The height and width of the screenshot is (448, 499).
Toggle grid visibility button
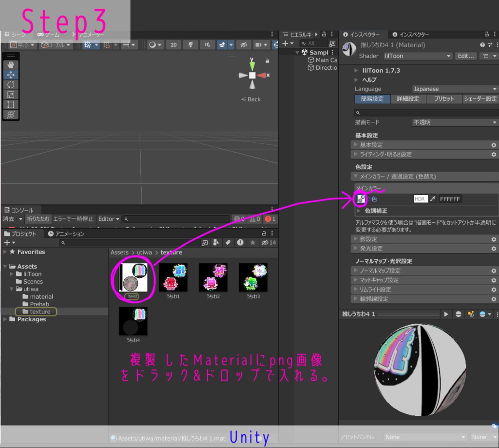point(88,44)
